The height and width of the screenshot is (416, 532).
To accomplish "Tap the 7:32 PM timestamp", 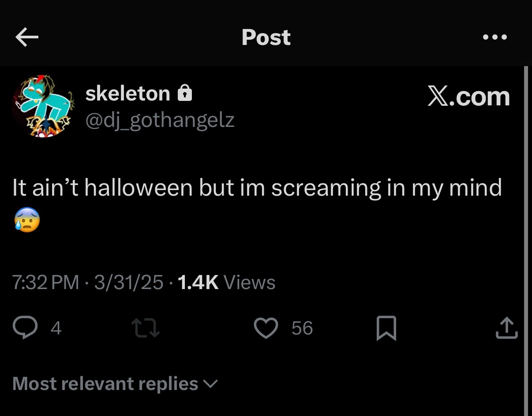I will click(x=46, y=282).
